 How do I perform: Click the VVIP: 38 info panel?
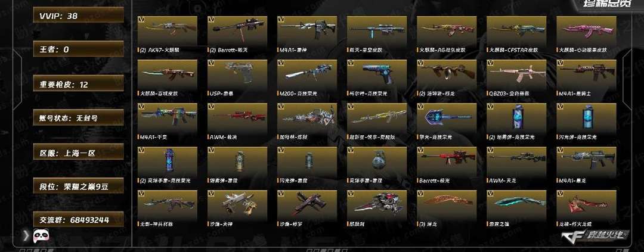pos(79,15)
